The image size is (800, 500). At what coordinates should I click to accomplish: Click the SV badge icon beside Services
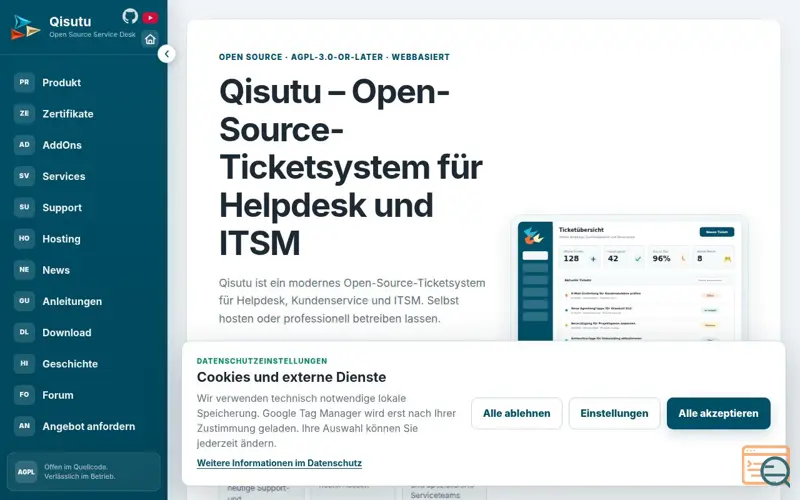click(x=24, y=176)
